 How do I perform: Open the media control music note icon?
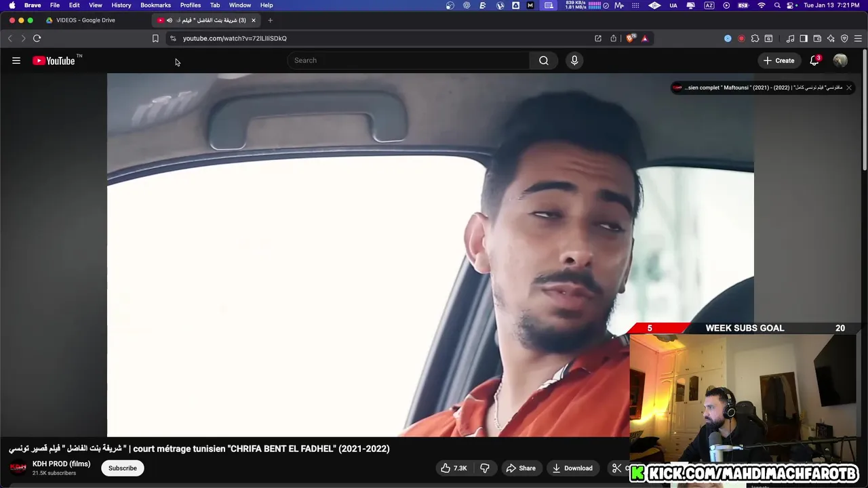click(x=790, y=39)
